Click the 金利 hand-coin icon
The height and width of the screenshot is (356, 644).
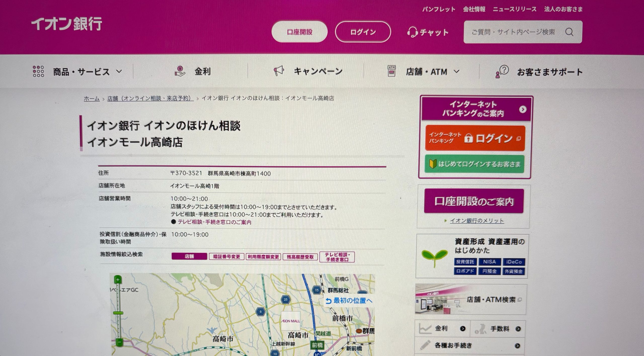[x=180, y=71]
